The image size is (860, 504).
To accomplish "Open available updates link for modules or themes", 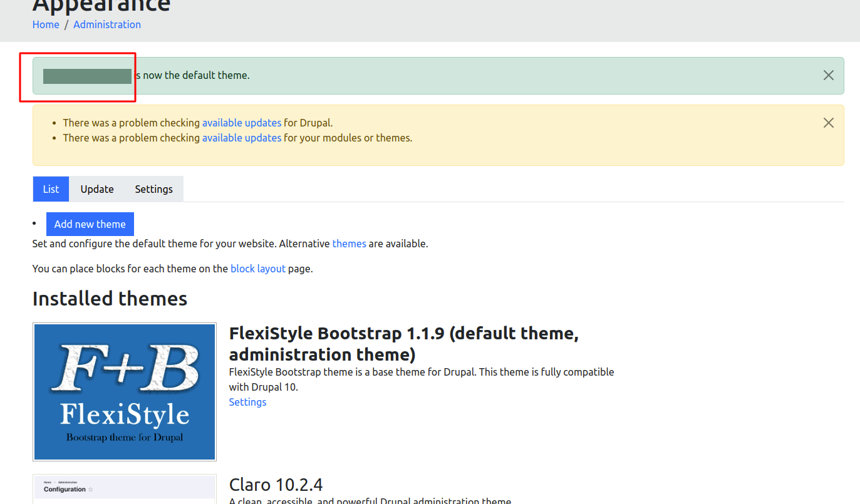I will point(241,138).
